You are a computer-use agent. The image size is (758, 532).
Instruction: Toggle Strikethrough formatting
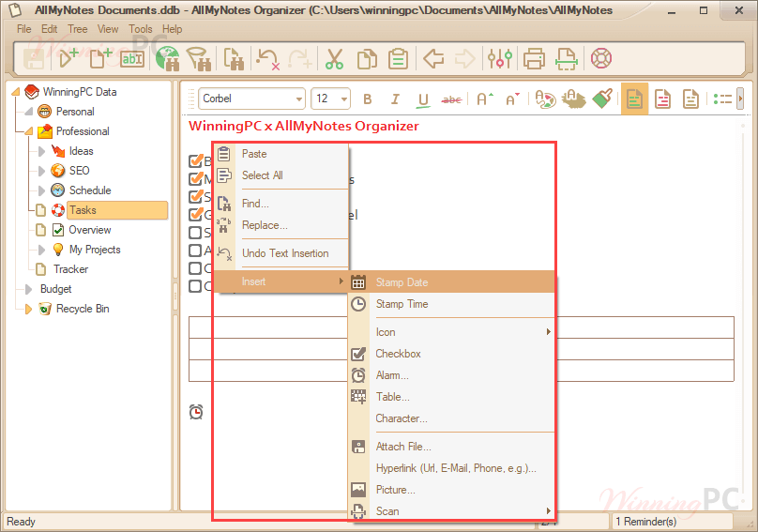pyautogui.click(x=451, y=99)
